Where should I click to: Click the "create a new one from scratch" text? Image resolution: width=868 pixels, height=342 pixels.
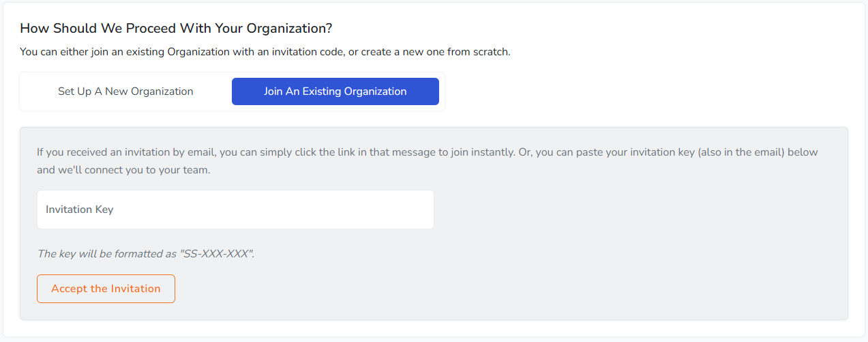436,52
